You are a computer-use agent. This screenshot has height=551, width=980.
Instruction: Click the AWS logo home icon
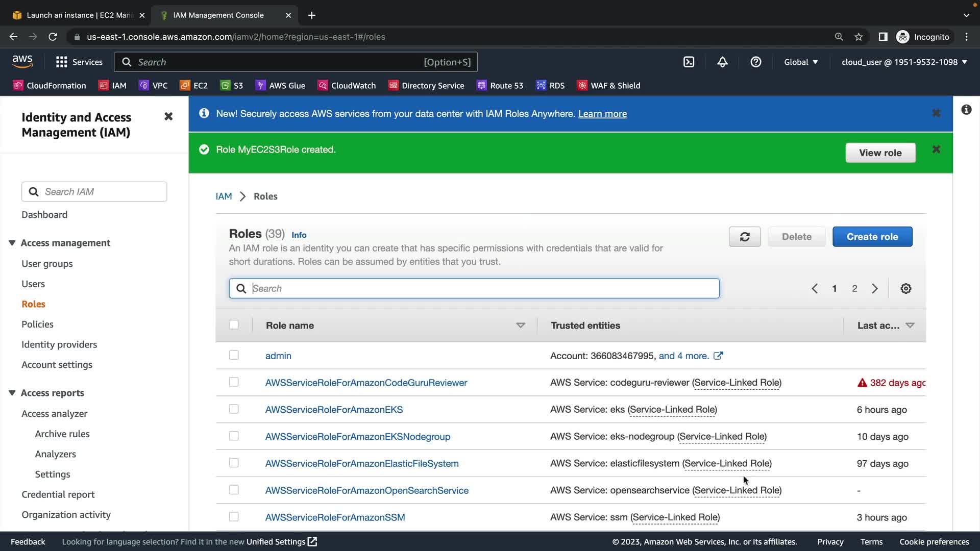[22, 62]
